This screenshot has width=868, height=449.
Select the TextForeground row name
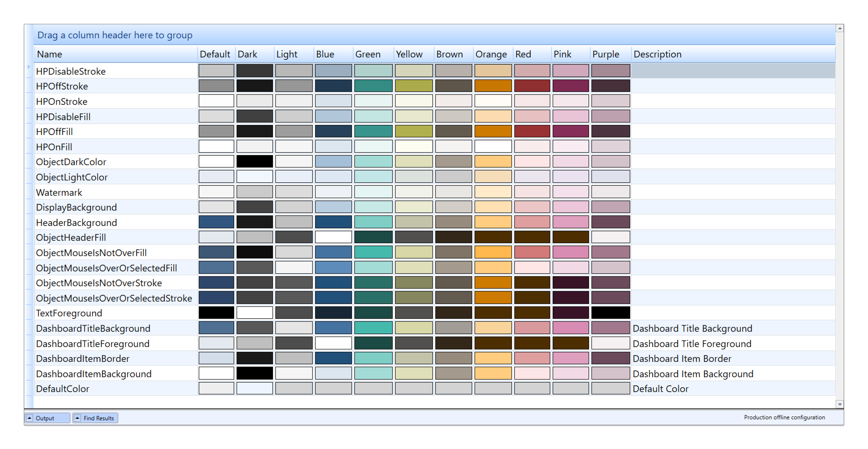tap(69, 313)
